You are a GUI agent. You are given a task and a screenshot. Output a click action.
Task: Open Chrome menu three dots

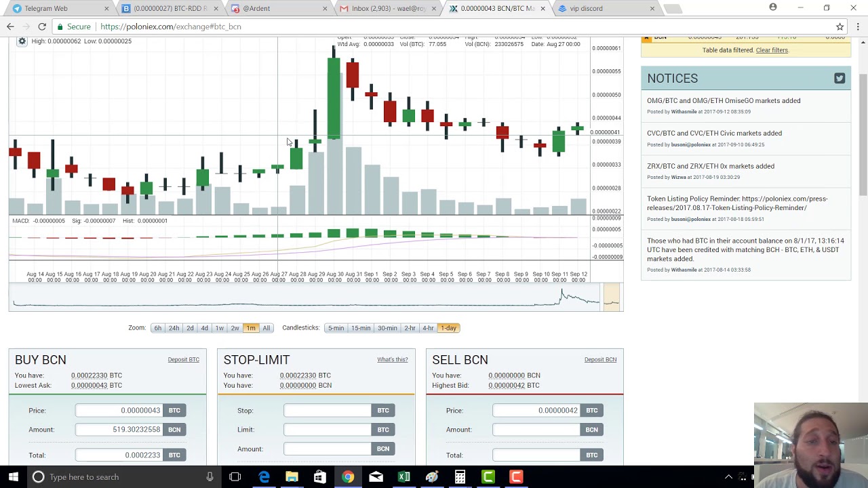click(858, 26)
